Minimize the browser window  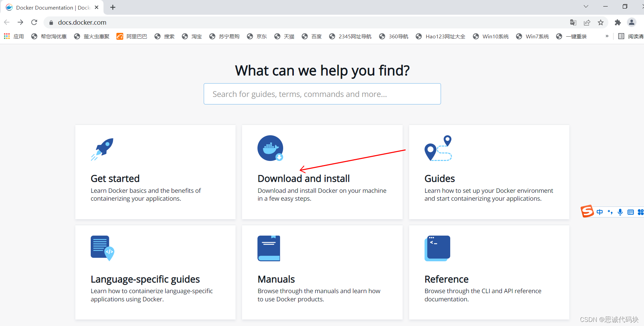pos(605,7)
